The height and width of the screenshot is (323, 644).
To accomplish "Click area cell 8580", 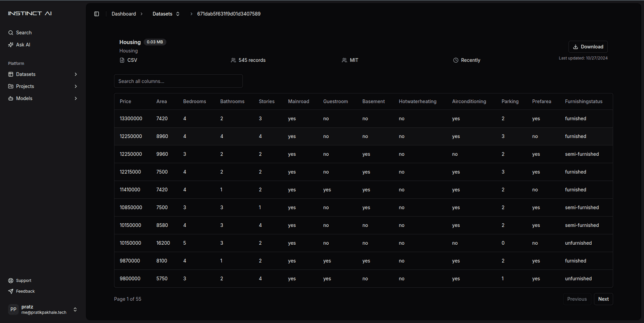I will [x=162, y=225].
